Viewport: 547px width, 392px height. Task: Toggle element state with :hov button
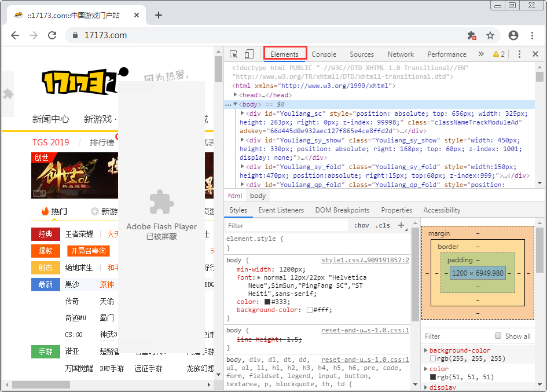pyautogui.click(x=361, y=226)
